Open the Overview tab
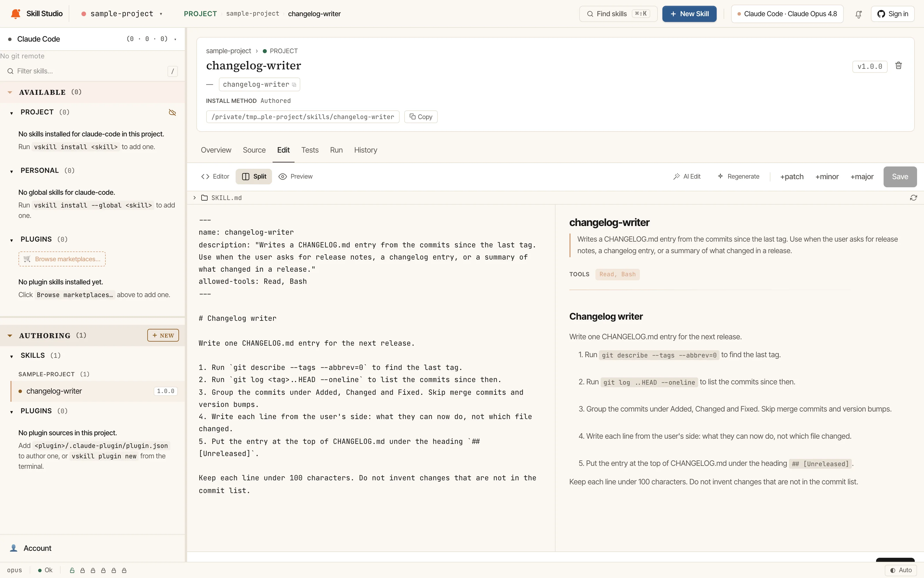 coord(216,150)
